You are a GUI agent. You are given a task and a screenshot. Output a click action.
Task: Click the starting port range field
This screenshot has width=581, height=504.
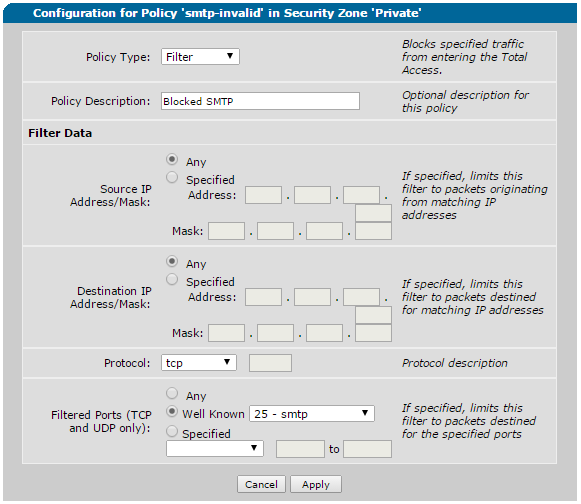(300, 449)
